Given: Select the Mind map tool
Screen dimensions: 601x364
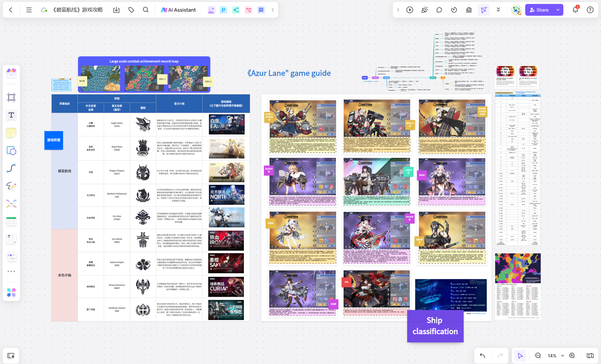Looking at the screenshot, I should [x=11, y=204].
